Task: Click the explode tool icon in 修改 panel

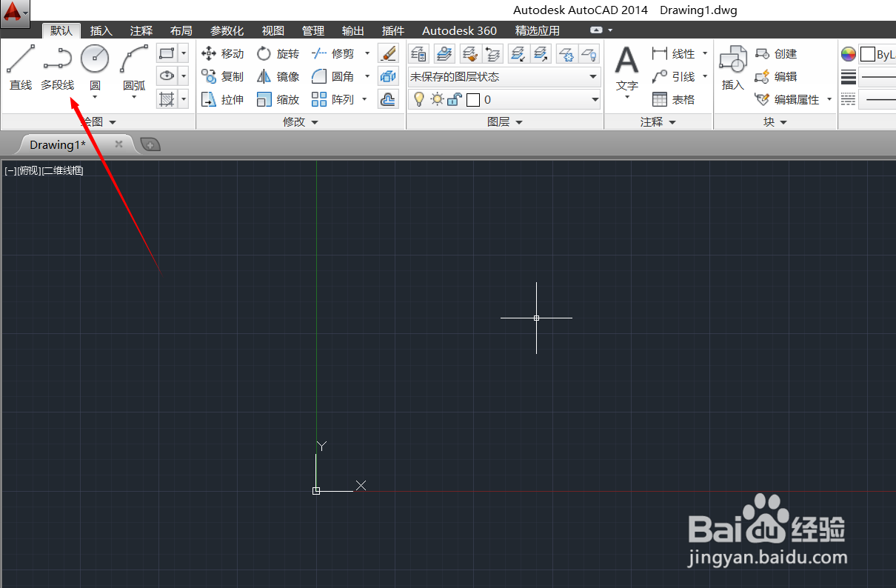Action: [388, 76]
